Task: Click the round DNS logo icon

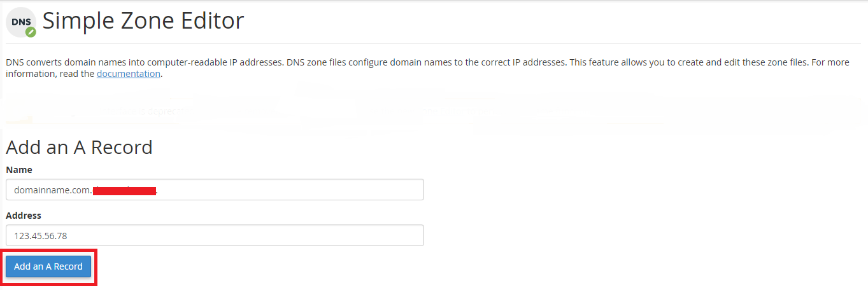Action: tap(20, 22)
